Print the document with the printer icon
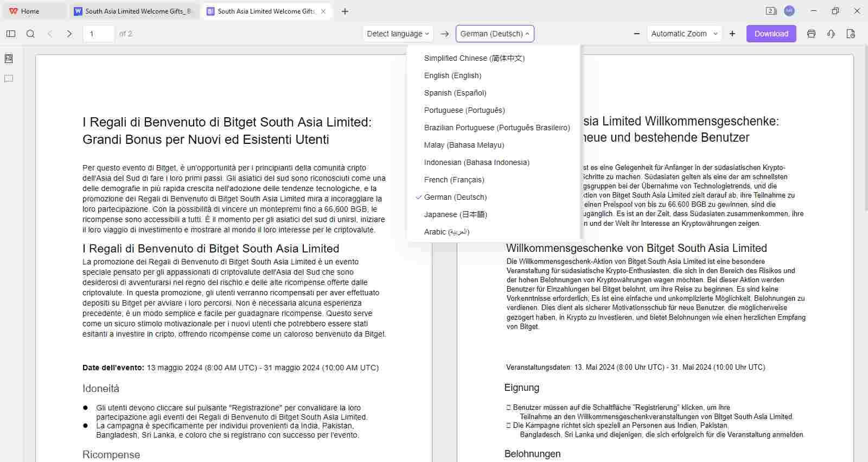Viewport: 868px width, 462px height. [x=811, y=34]
